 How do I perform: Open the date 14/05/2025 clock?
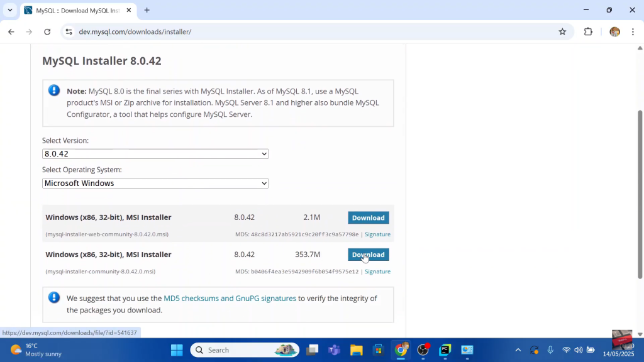coord(619,354)
